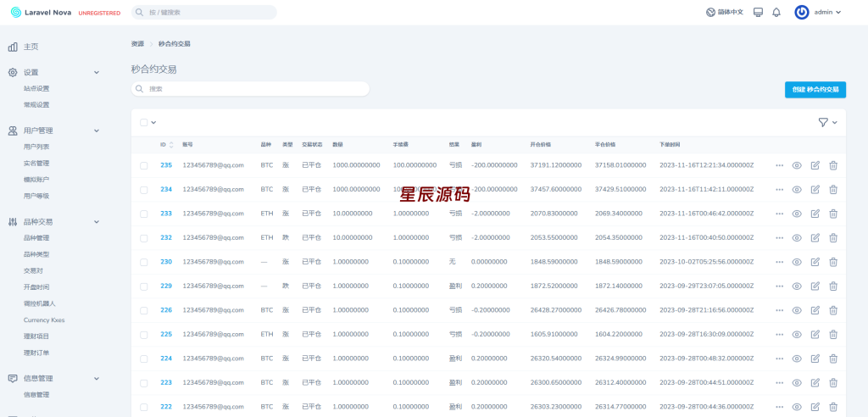Collapse the 用户管理 sidebar section
Screen dimensions: 868x417
pyautogui.click(x=97, y=131)
